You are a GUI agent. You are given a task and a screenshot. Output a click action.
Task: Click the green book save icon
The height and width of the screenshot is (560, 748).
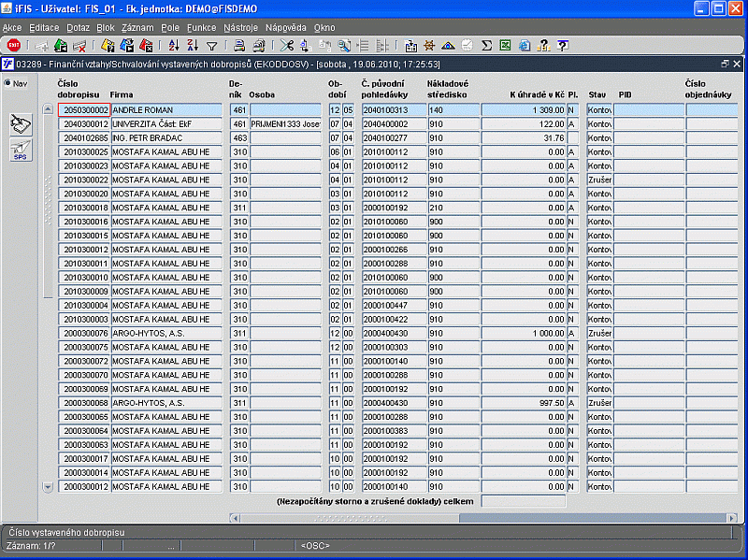click(x=61, y=45)
